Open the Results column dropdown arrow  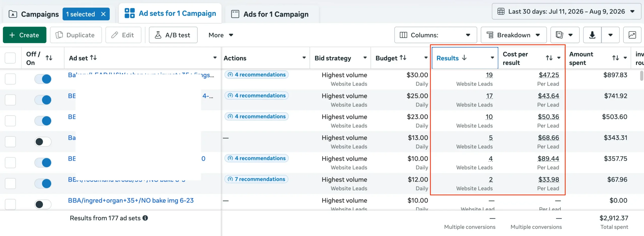[492, 58]
